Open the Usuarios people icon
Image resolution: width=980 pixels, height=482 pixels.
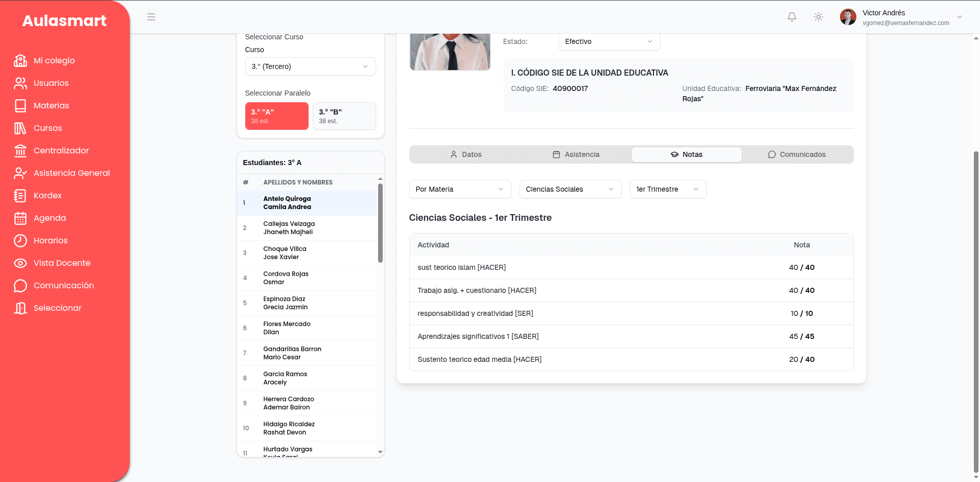pyautogui.click(x=20, y=83)
